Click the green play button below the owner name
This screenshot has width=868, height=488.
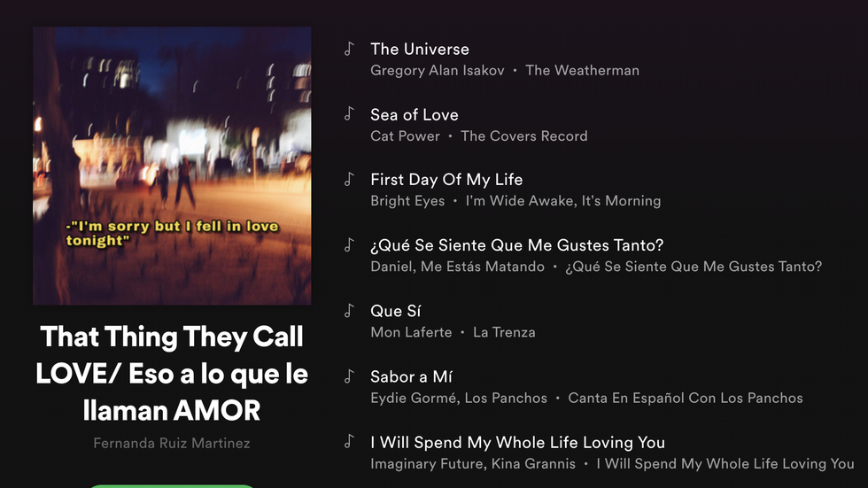[x=172, y=486]
